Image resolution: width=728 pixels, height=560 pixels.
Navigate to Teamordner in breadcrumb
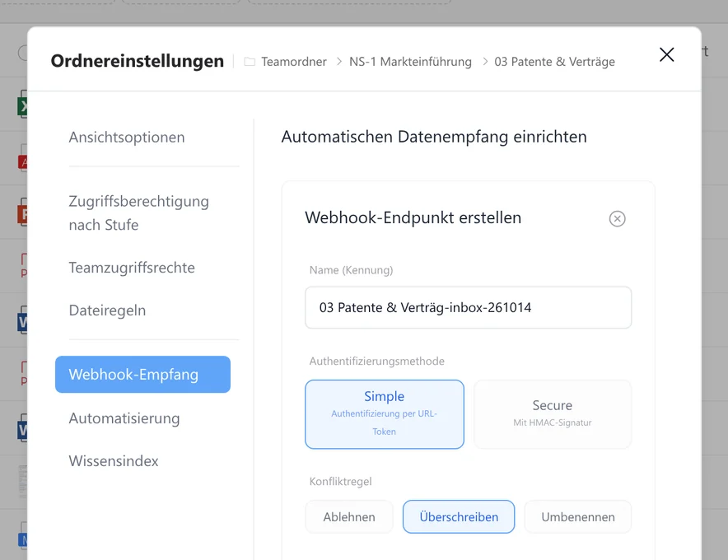[x=294, y=62]
